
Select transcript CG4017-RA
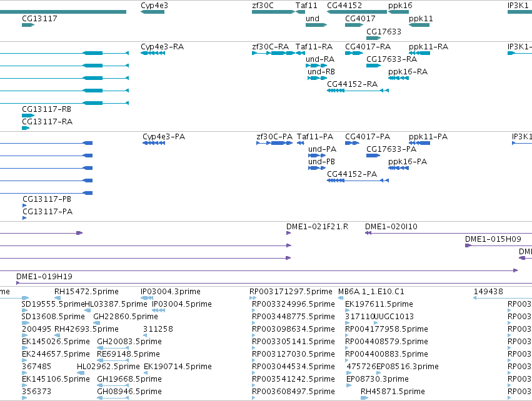(x=354, y=53)
